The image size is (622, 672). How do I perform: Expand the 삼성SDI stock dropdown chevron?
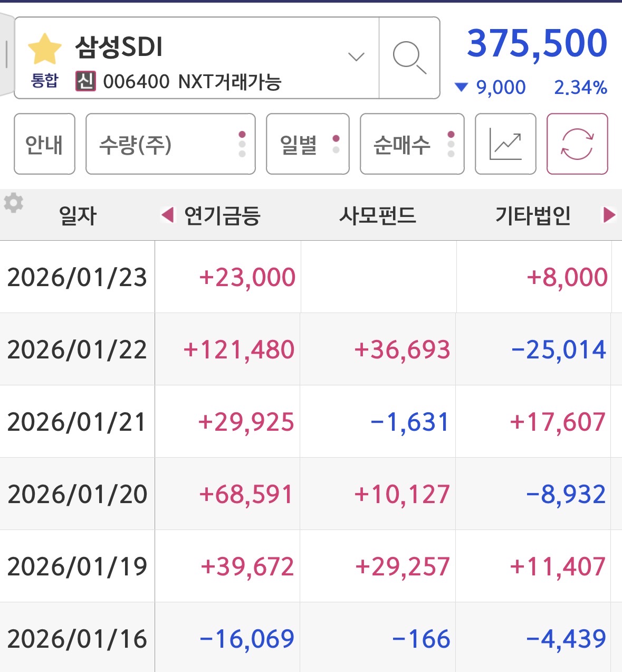pyautogui.click(x=357, y=57)
